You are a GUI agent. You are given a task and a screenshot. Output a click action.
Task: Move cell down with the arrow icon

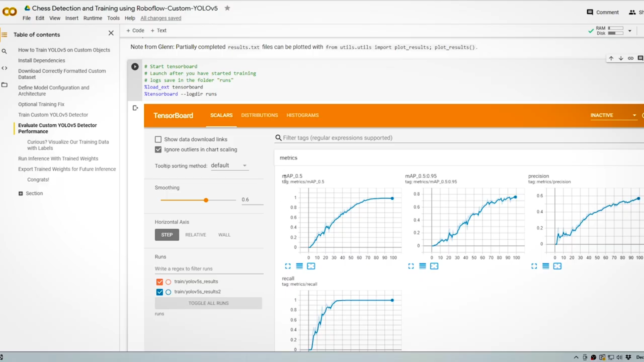pyautogui.click(x=621, y=58)
